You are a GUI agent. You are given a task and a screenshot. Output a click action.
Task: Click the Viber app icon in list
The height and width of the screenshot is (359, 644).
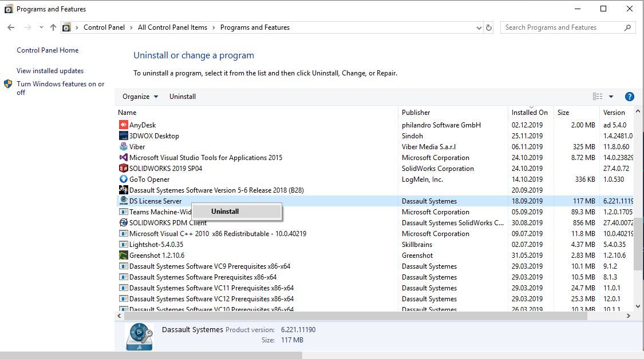point(123,147)
